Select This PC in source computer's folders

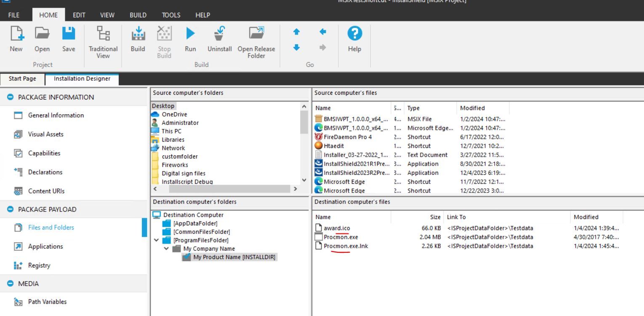point(171,131)
